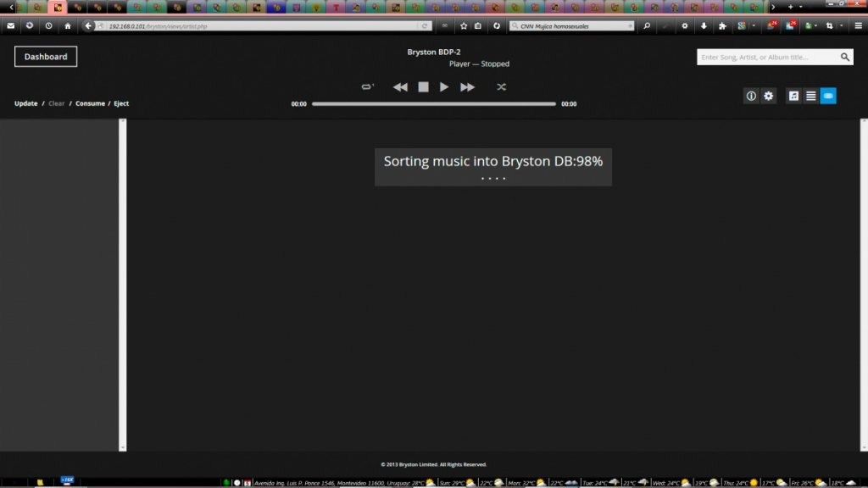Open a new tab with the plus
Viewport: 868px width, 488px height.
coord(791,7)
